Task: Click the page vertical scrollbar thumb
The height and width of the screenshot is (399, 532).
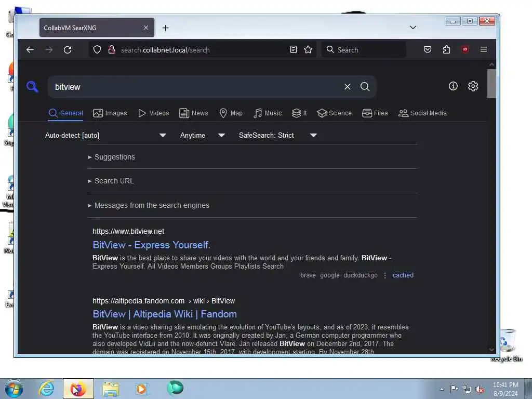Action: coord(491,84)
